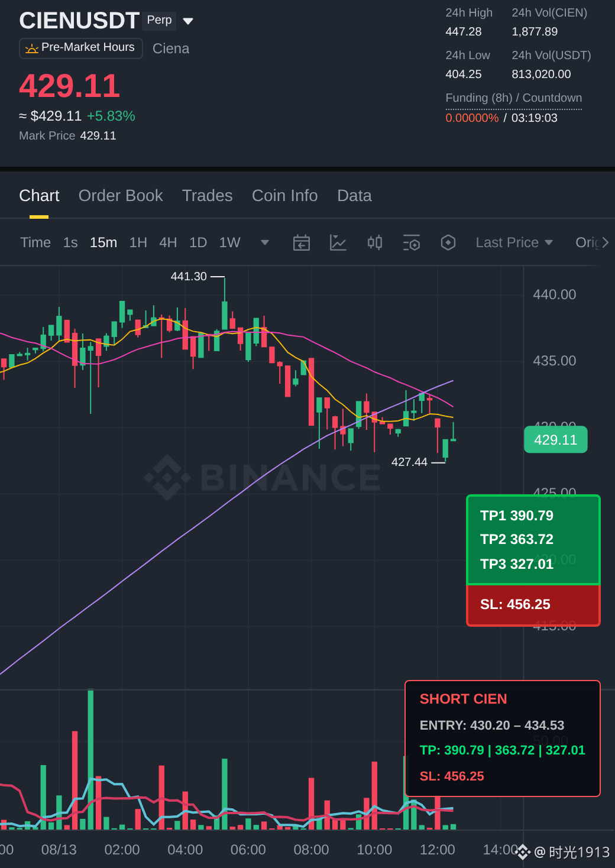Open the Coin Info tab

284,196
